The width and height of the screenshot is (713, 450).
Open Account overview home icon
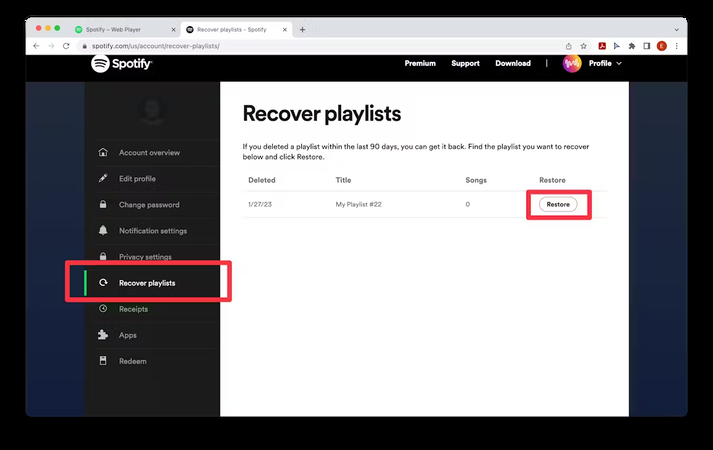pos(103,152)
